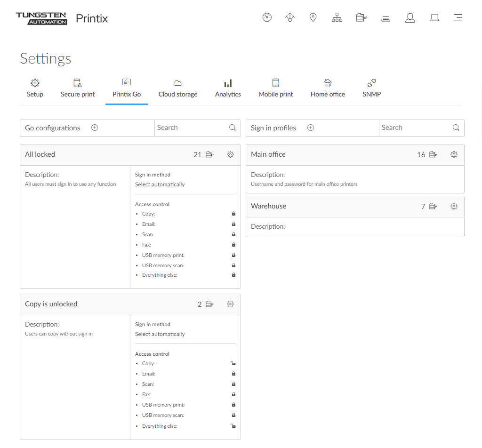This screenshot has height=448, width=482.
Task: Add a new Go configuration
Action: [95, 128]
